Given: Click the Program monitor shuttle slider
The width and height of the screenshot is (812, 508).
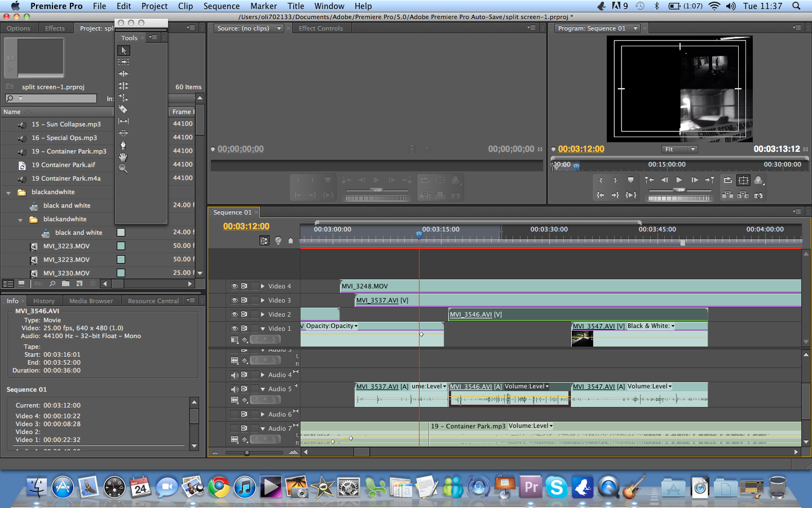Looking at the screenshot, I should tap(679, 190).
